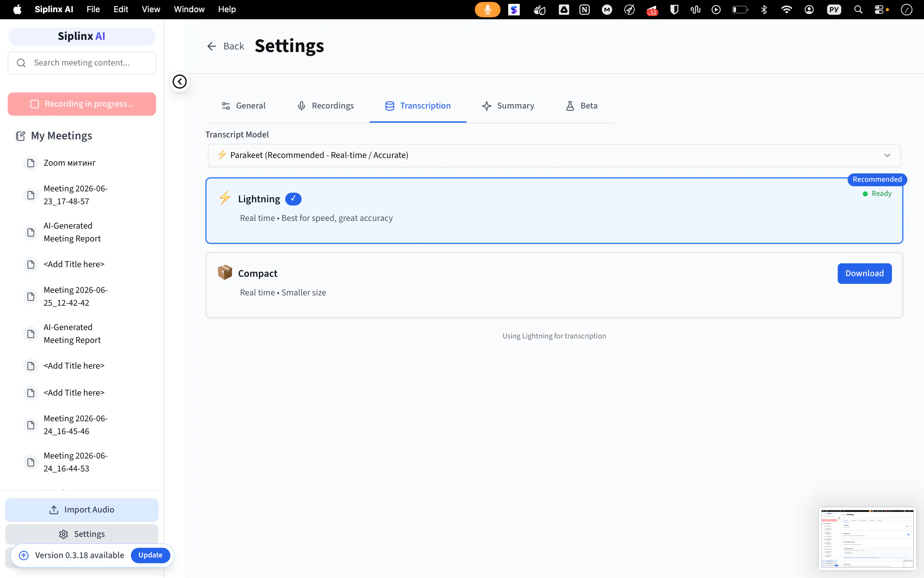The width and height of the screenshot is (924, 578).
Task: Click the My Meetings heading
Action: click(x=62, y=136)
